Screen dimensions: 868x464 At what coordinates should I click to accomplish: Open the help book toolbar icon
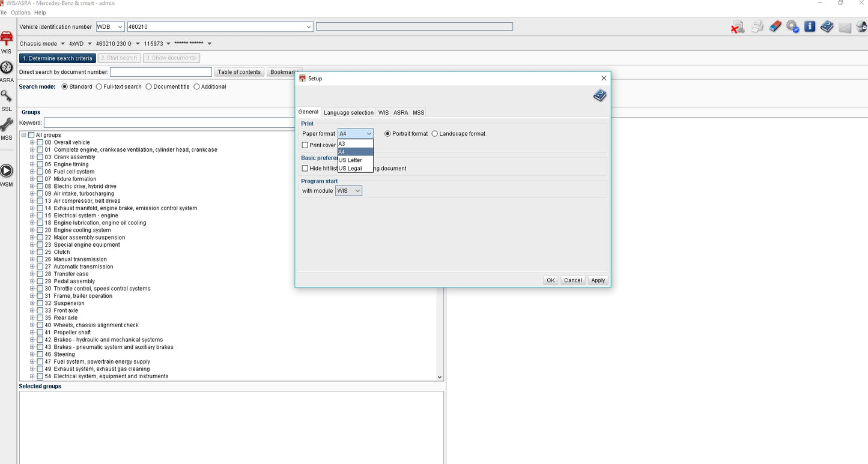827,27
